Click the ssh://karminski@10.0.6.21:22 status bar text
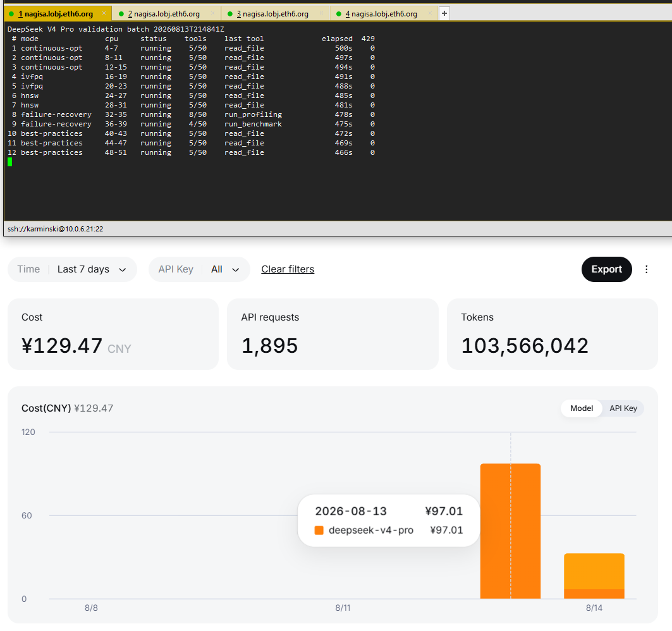The height and width of the screenshot is (631, 672). [x=55, y=229]
